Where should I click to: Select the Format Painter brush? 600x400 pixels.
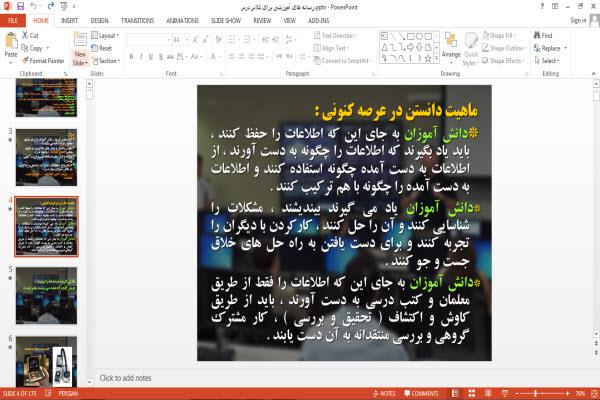click(43, 61)
